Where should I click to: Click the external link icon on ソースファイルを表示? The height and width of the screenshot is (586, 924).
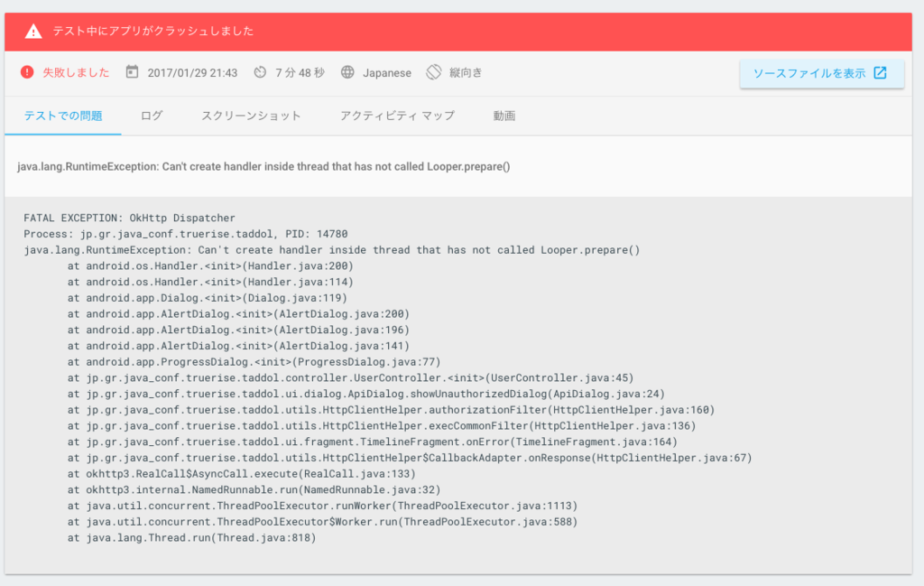[x=880, y=72]
